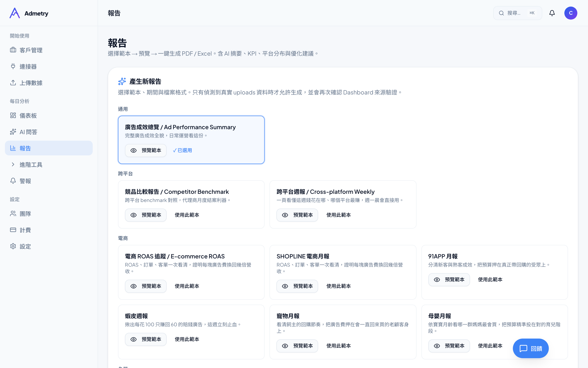Expand 進階工具 chevron in sidebar
This screenshot has height=368, width=588.
pos(13,165)
